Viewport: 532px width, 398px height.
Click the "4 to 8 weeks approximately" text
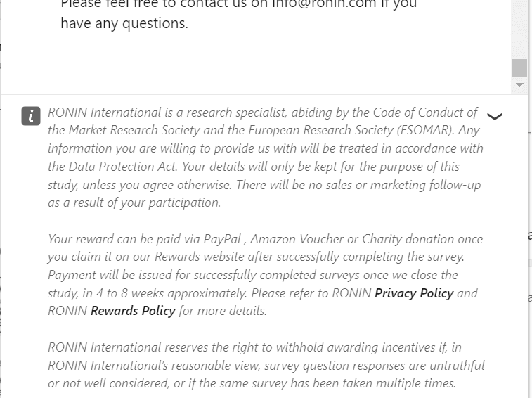[173, 293]
